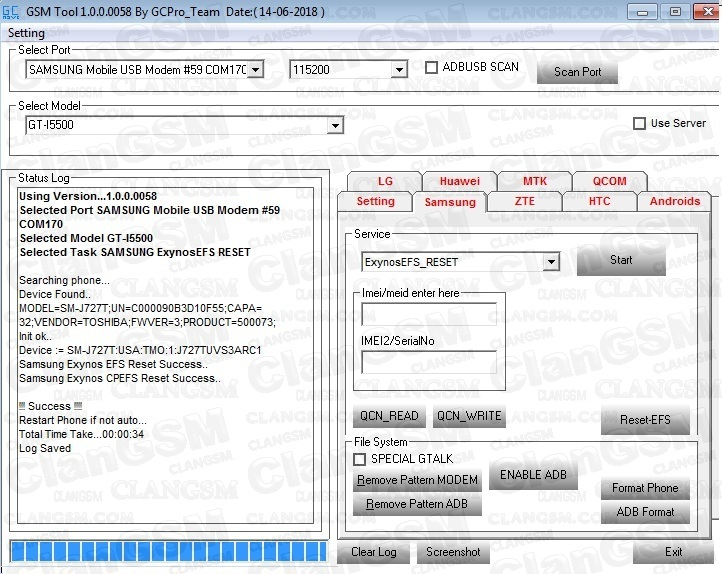Switch to the HTC tab
722x574 pixels.
(599, 201)
